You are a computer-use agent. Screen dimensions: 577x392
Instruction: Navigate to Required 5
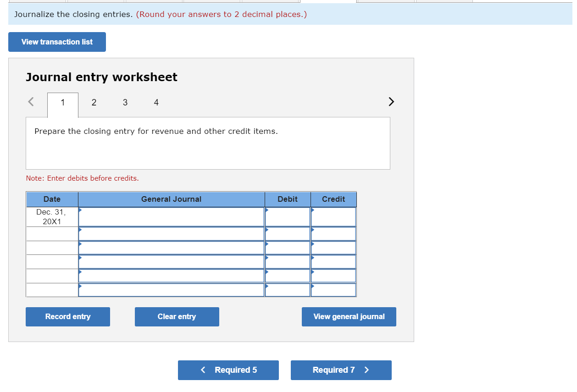(x=228, y=370)
